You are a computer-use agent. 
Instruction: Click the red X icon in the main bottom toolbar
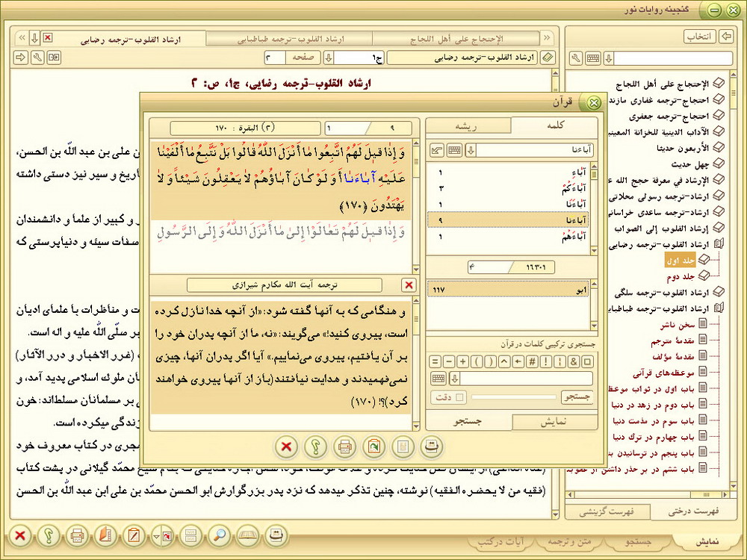20,536
